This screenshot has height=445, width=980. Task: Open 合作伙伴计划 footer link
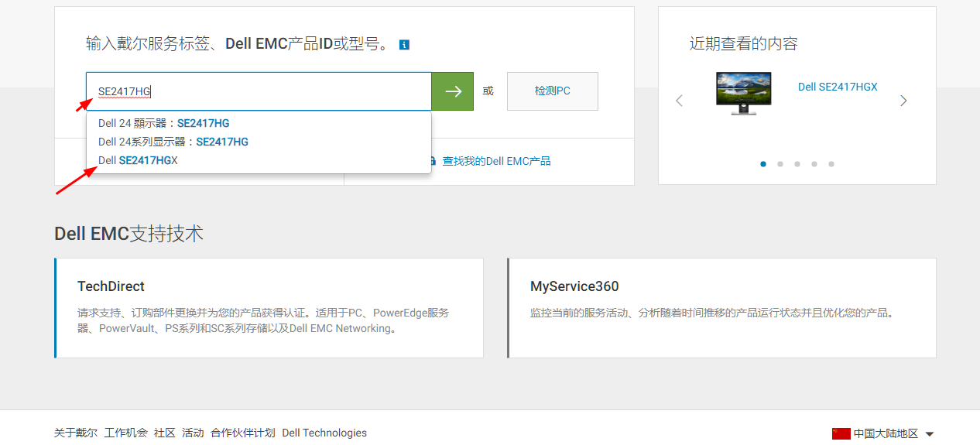click(x=243, y=433)
